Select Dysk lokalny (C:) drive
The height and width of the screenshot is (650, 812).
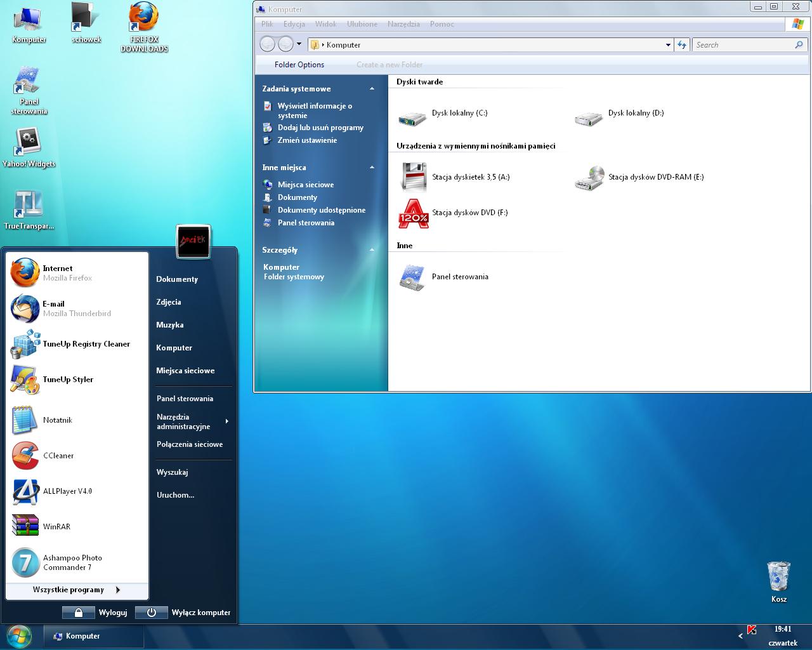pyautogui.click(x=459, y=113)
